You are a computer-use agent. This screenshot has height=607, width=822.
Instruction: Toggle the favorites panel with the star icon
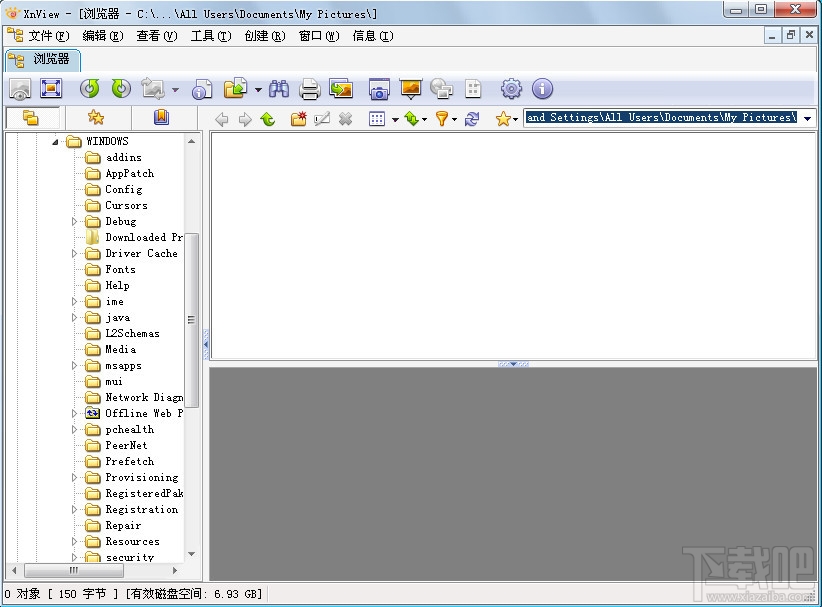point(96,117)
